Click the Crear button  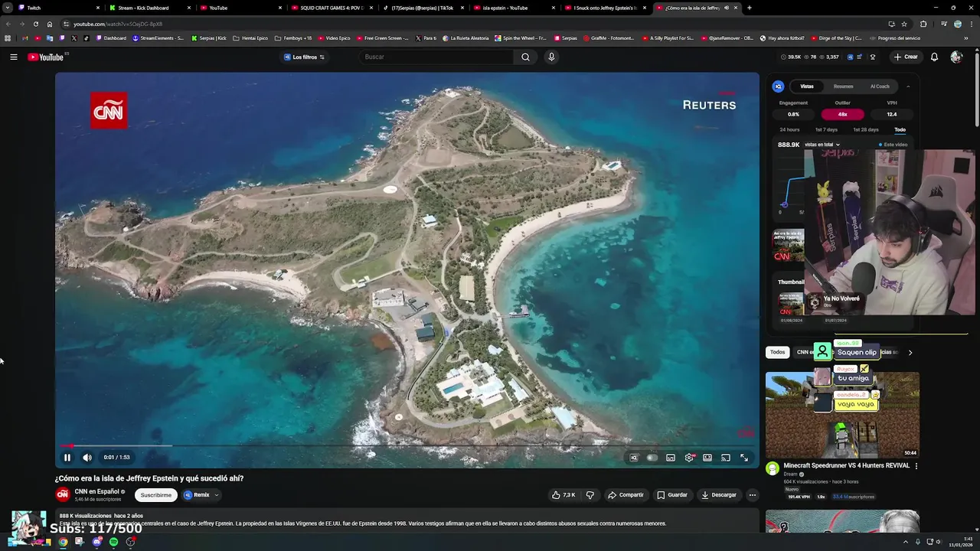point(905,57)
